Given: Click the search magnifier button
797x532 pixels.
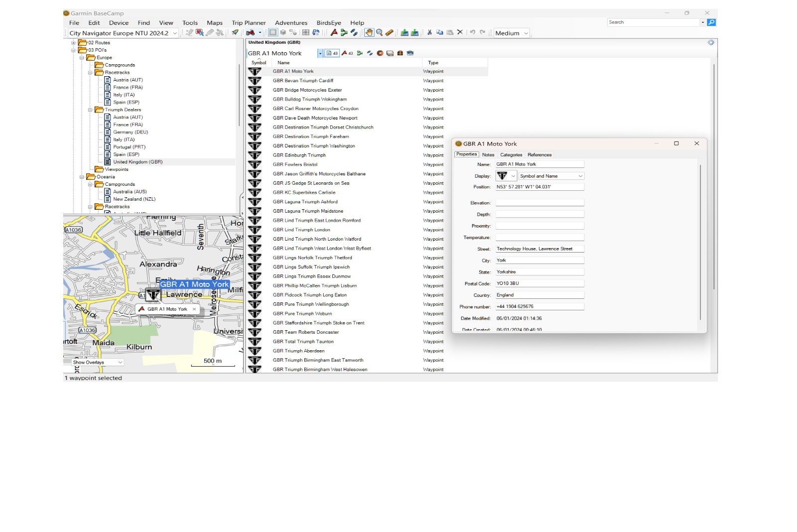Looking at the screenshot, I should [x=711, y=22].
